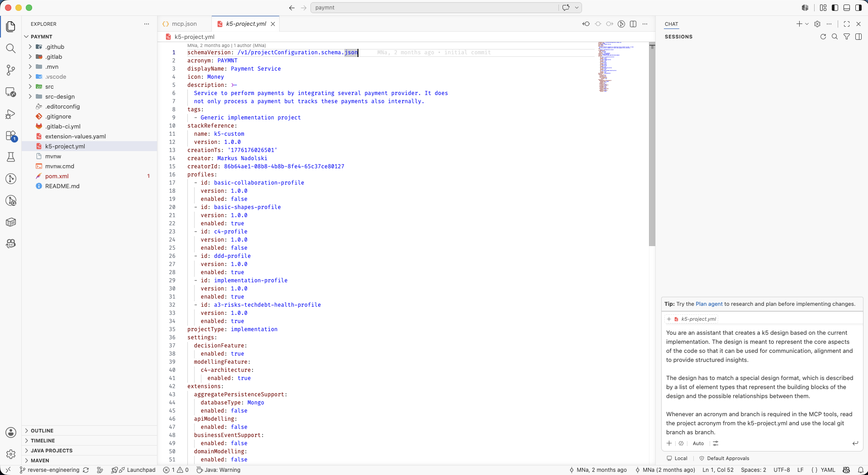Toggle the bottom panel

847,8
